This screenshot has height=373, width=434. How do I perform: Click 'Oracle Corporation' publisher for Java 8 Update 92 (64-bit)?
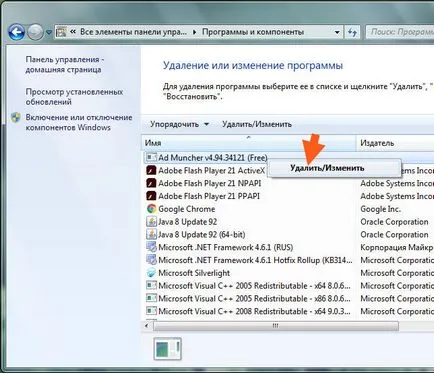click(x=394, y=235)
